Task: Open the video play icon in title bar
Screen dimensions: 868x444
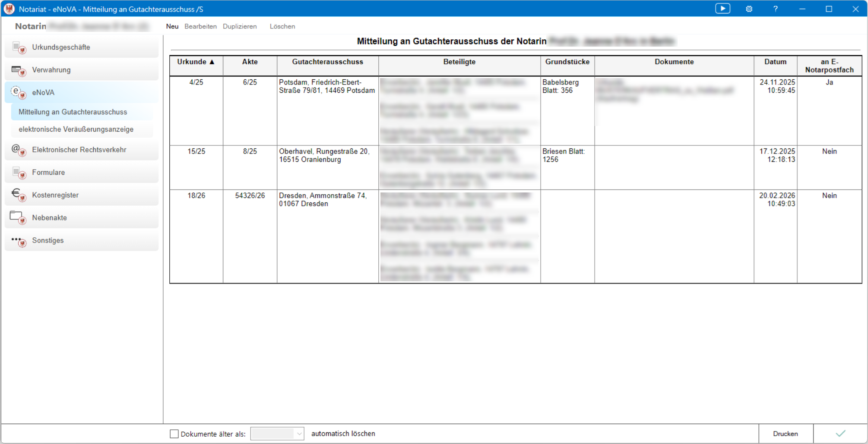Action: click(x=722, y=9)
